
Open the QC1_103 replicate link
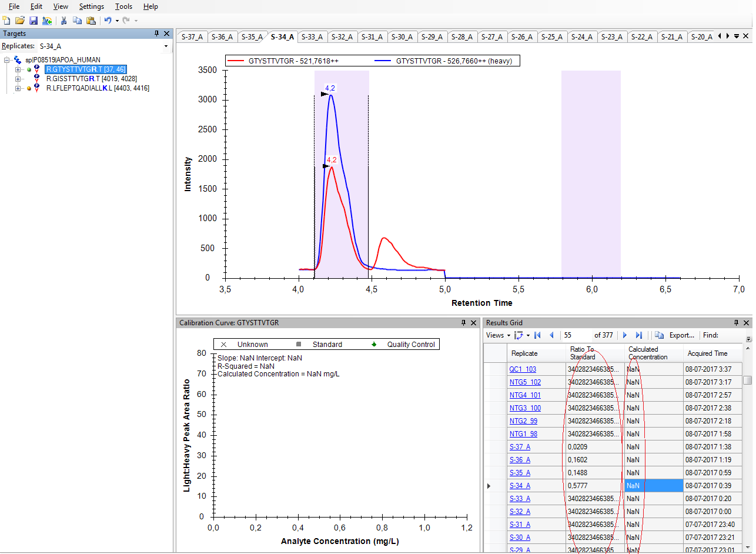coord(523,369)
